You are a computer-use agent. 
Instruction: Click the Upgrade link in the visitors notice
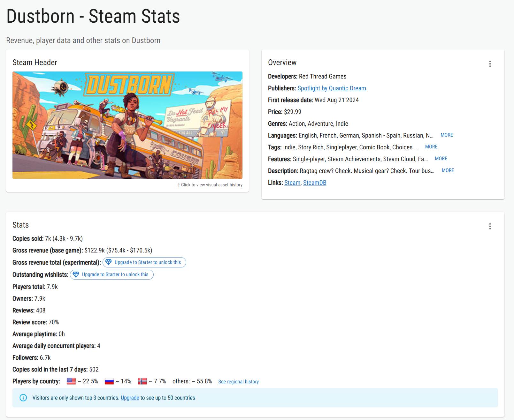pos(130,398)
